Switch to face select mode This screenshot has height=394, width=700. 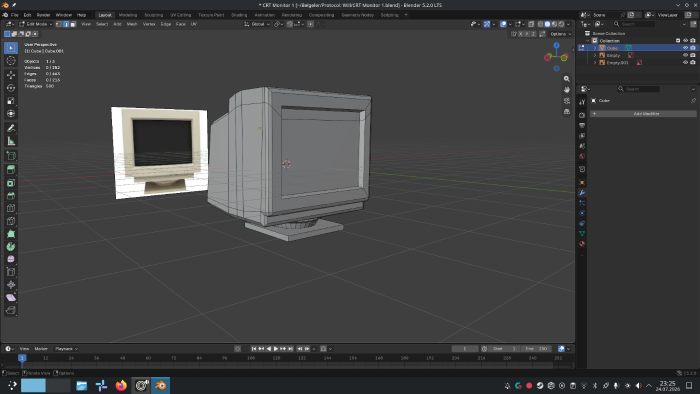[x=73, y=24]
